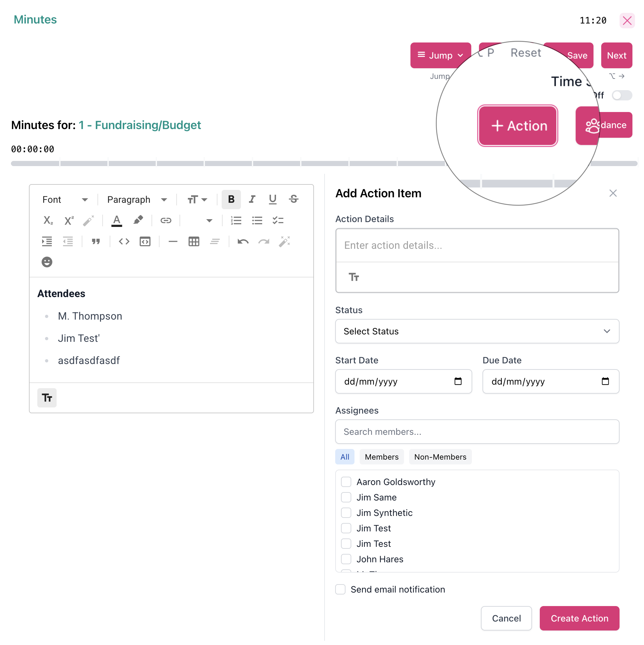Undo the last edit
The width and height of the screenshot is (644, 645).
243,241
